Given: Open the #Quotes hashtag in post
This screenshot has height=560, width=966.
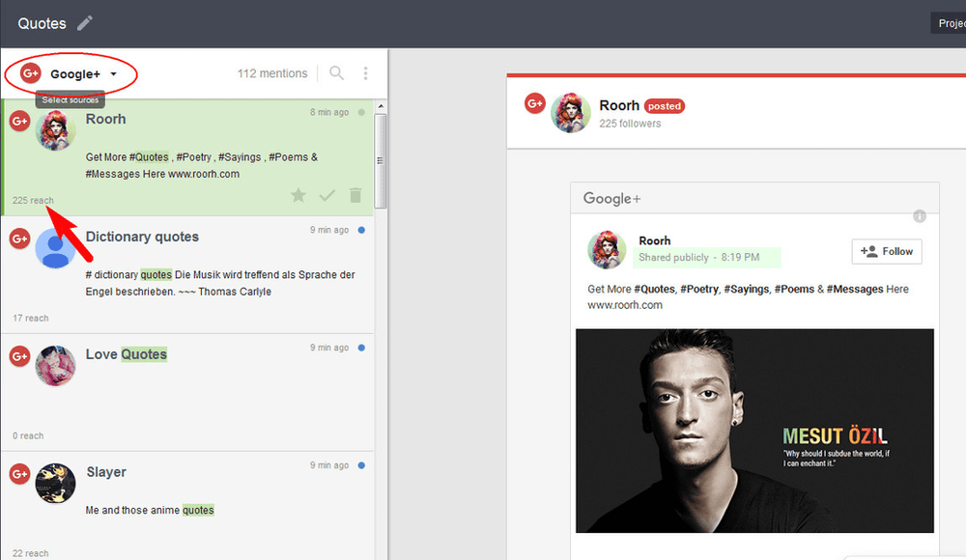Looking at the screenshot, I should (x=654, y=289).
